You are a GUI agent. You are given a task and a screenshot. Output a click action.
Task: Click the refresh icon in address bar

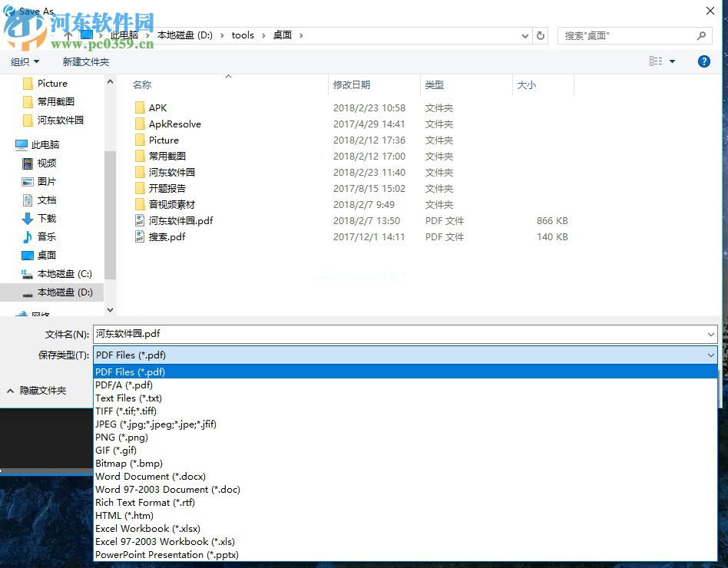click(x=541, y=35)
